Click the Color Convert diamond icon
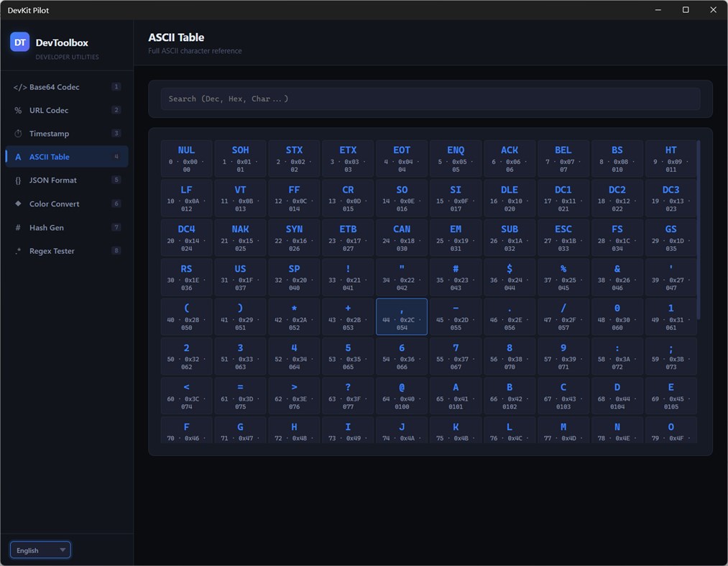Viewport: 728px width, 566px height. pos(18,204)
